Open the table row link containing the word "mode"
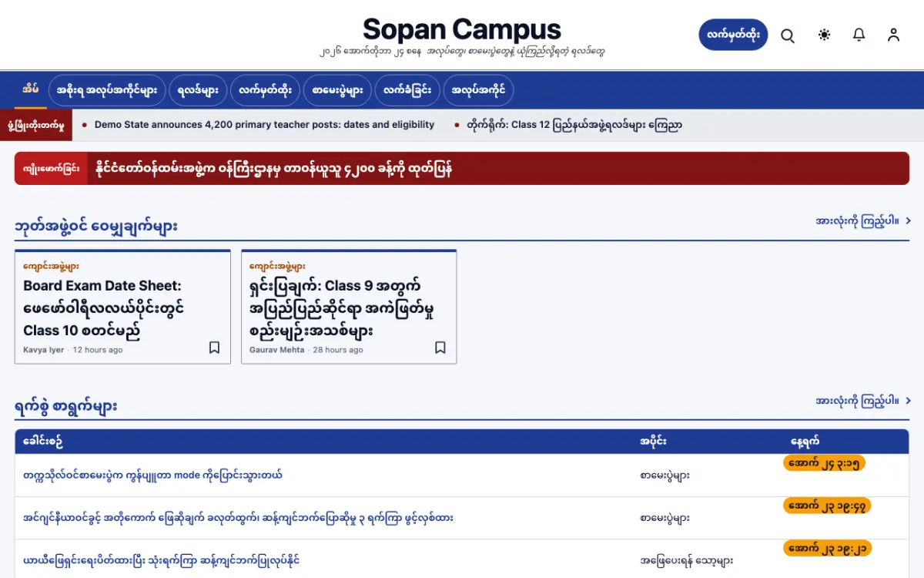This screenshot has height=578, width=924. (152, 475)
